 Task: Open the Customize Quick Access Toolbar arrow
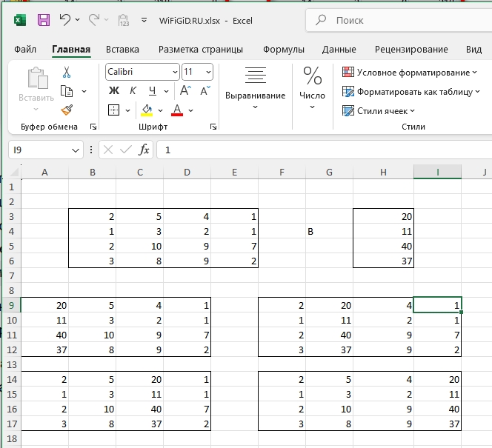(144, 21)
